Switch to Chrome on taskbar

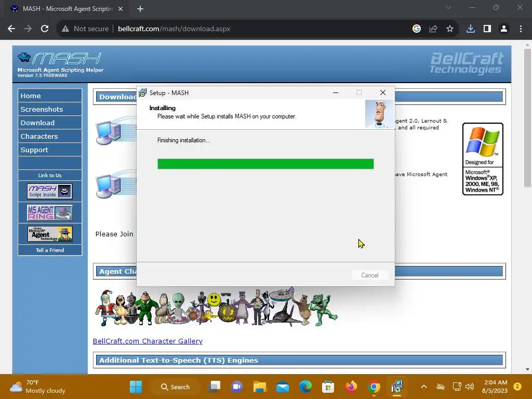(x=374, y=387)
